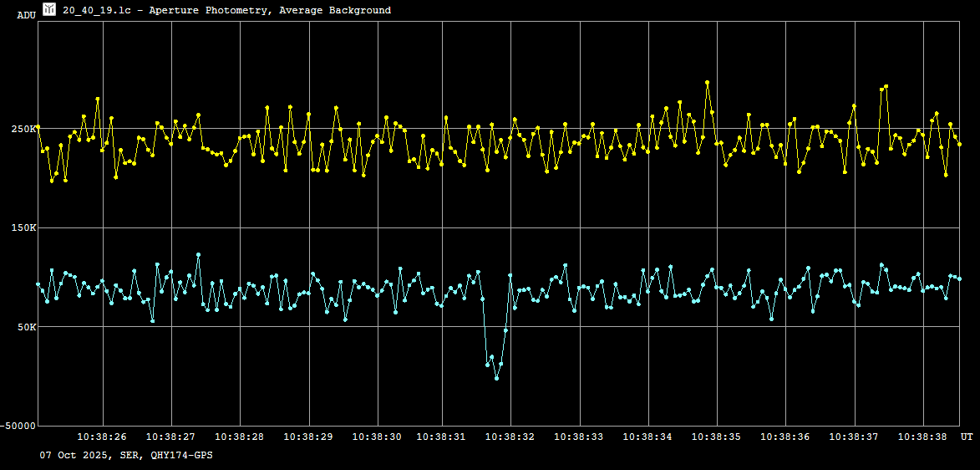The width and height of the screenshot is (980, 470).
Task: Click the -50000 y-axis label
Action: (x=18, y=426)
